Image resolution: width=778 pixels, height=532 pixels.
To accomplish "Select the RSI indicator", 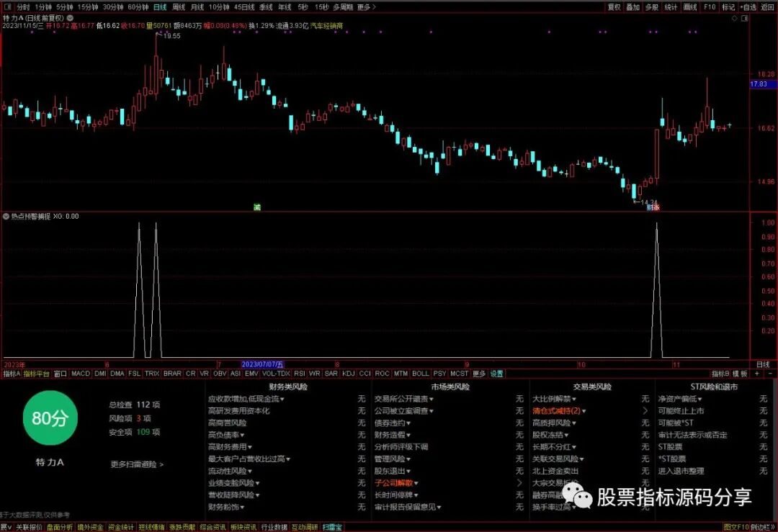I will coord(299,374).
